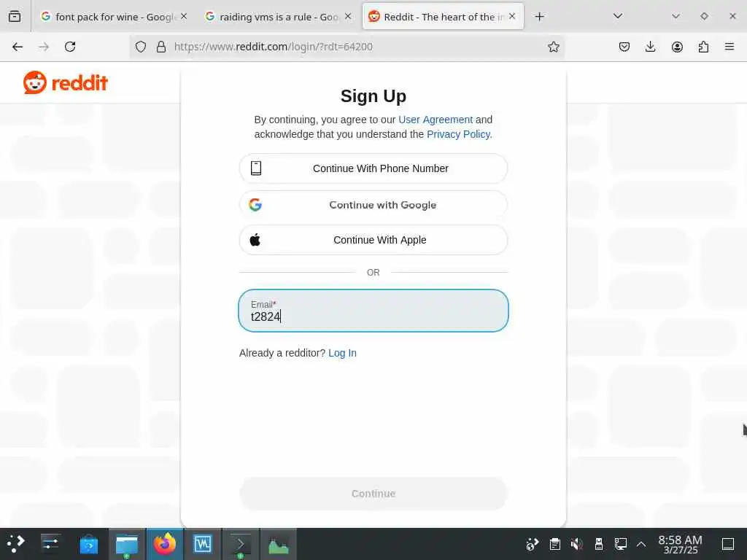Open the extensions puzzle icon

point(703,47)
